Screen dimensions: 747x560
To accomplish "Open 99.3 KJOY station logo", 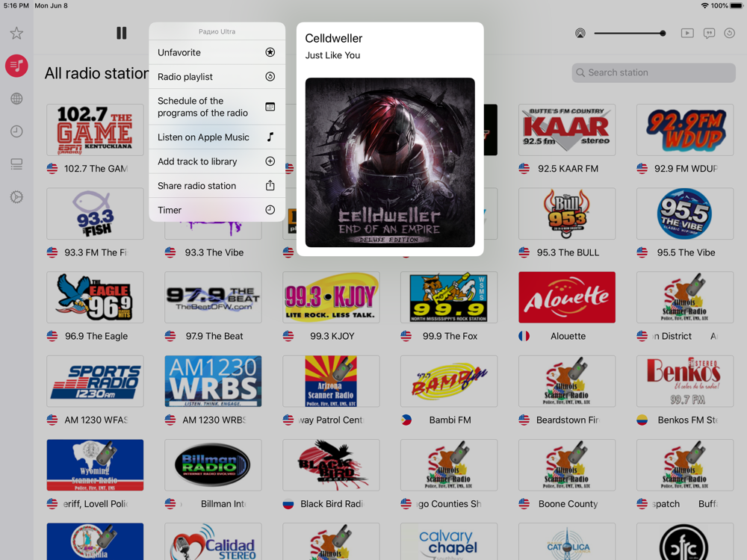I will tap(331, 298).
